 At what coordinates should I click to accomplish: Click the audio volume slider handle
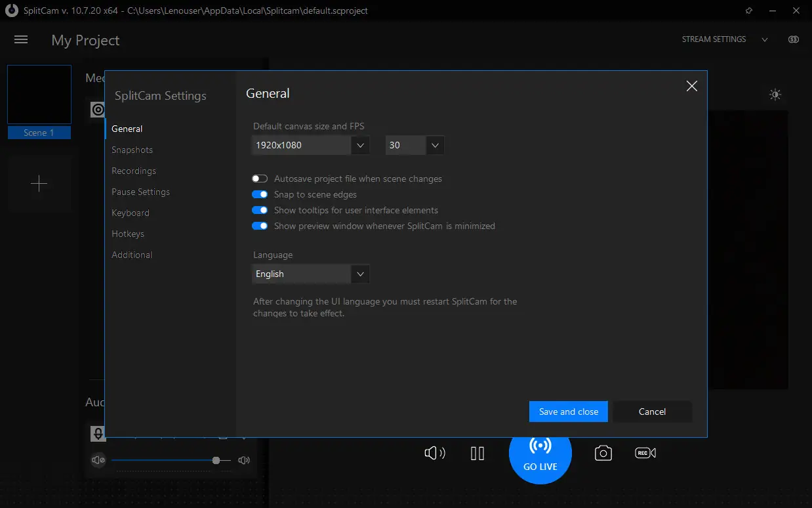pyautogui.click(x=216, y=461)
